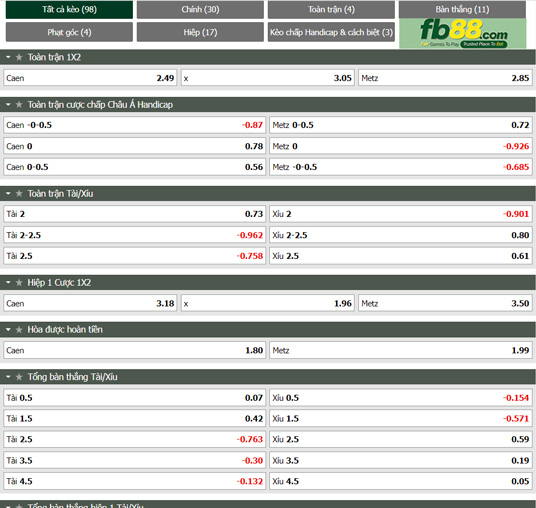Pick Caen 3.18 in Hiệp 1 1X2
The image size is (536, 508).
tap(90, 303)
